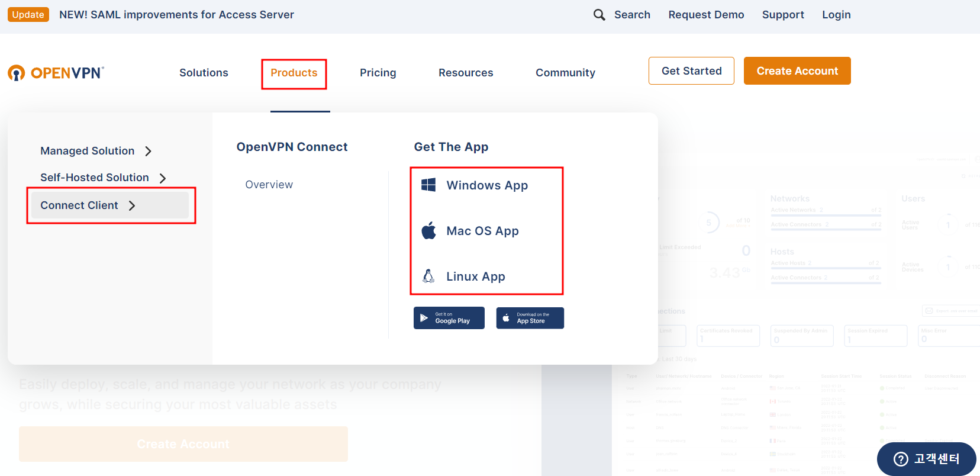Choose the Mac OS App download link
Screen dimensions: 980x476
(x=482, y=231)
